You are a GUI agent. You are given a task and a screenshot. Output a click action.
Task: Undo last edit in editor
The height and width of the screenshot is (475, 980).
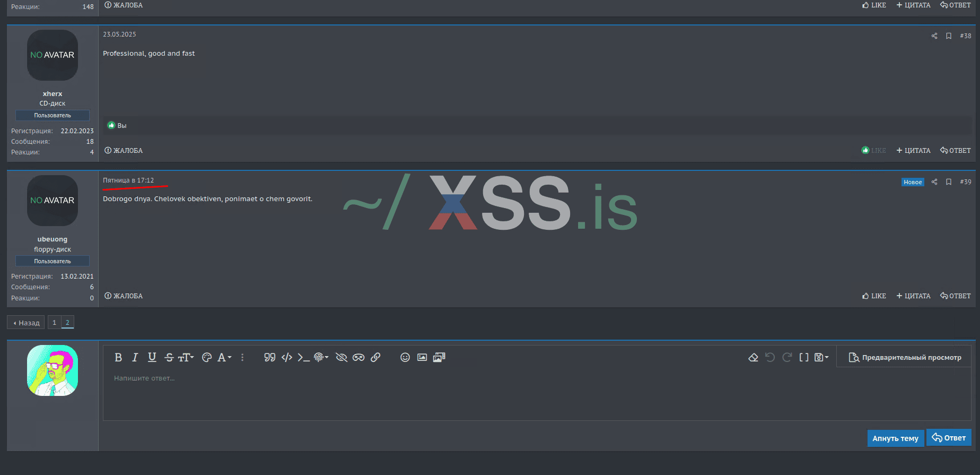pos(770,358)
